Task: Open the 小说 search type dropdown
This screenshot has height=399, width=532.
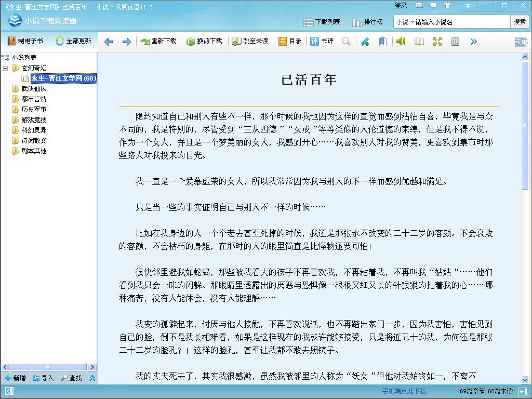Action: 404,22
